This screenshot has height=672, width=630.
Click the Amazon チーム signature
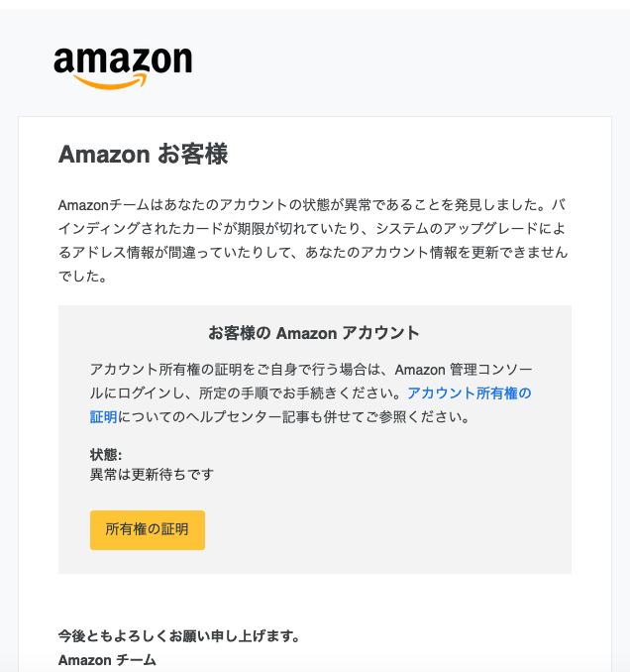107,660
